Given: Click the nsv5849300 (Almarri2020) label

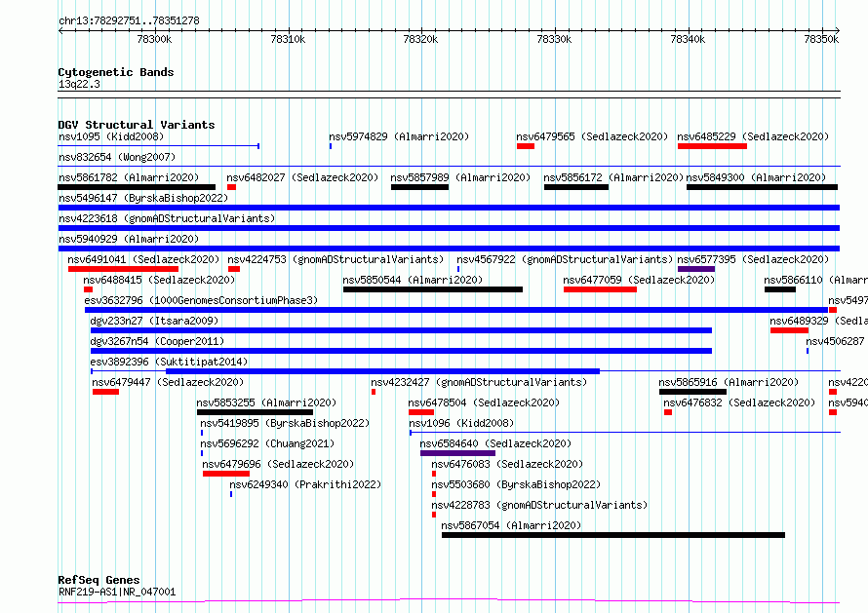Looking at the screenshot, I should click(x=756, y=177).
